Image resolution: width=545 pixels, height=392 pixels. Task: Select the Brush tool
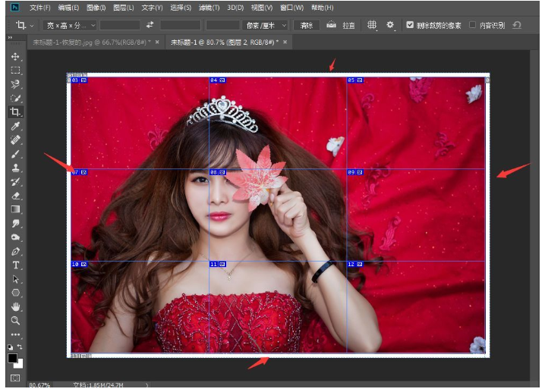[x=15, y=154]
